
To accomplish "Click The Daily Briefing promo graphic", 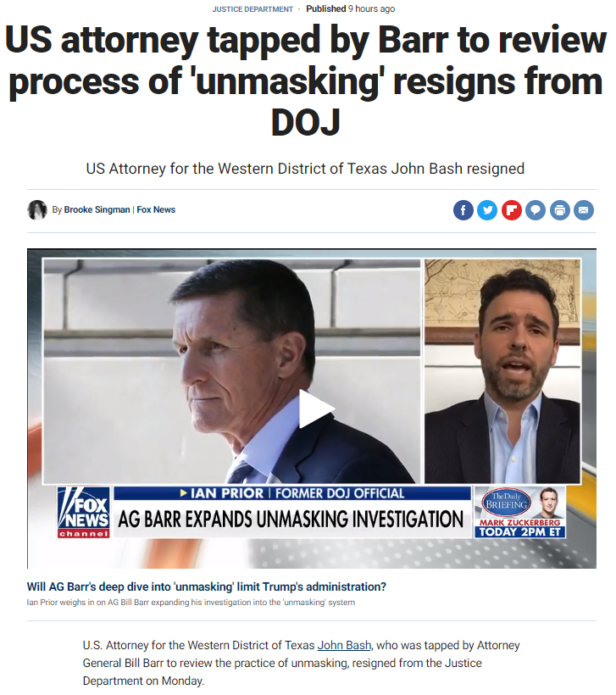I will [520, 512].
